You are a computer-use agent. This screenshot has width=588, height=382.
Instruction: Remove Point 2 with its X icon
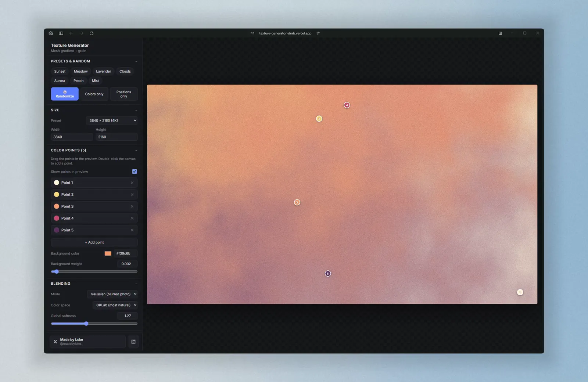132,194
